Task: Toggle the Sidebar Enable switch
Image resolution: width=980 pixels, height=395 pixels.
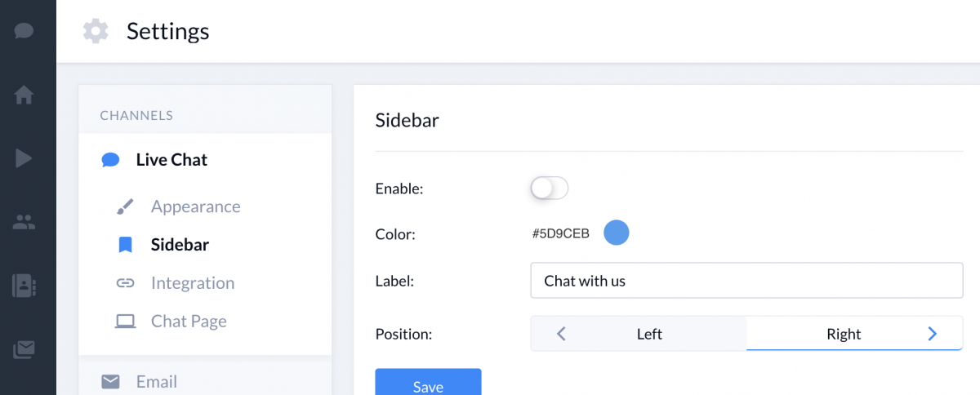Action: point(549,189)
